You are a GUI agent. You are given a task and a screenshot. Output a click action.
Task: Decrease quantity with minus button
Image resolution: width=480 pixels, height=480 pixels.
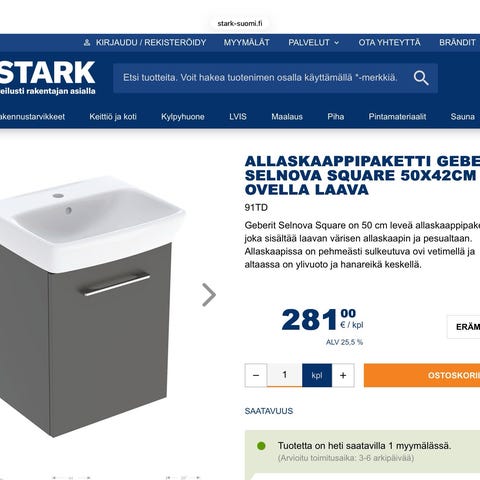click(x=256, y=375)
